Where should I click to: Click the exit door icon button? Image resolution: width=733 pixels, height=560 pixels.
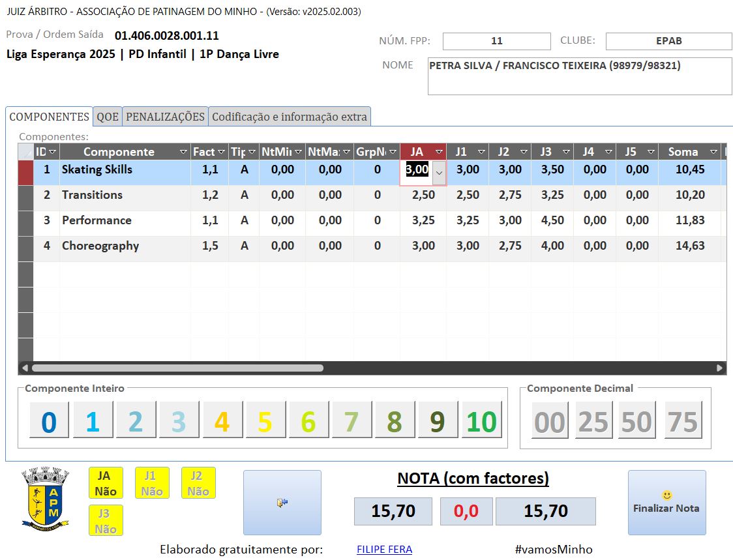point(282,503)
